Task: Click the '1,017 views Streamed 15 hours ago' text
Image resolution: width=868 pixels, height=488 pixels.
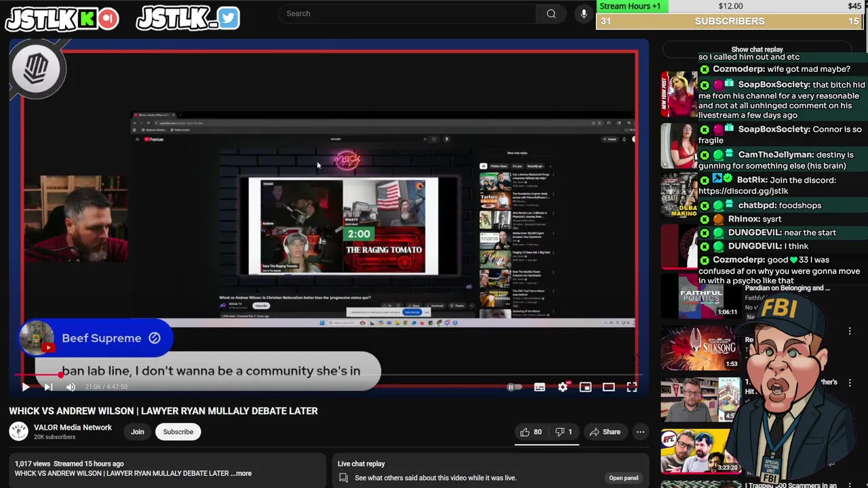Action: pos(69,464)
